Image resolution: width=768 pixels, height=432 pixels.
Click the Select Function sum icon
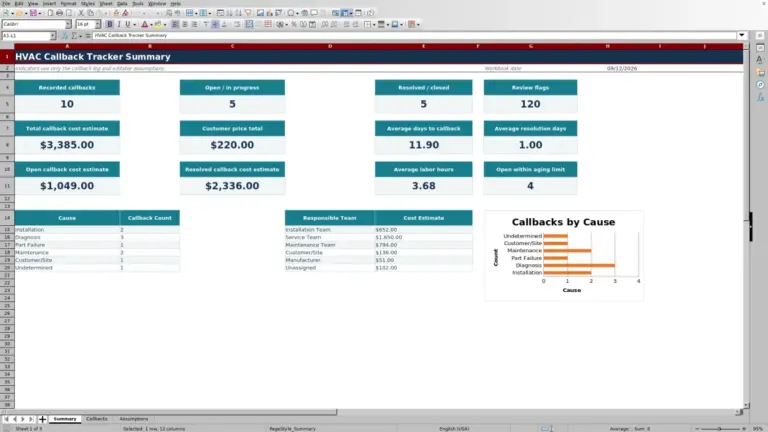(74, 35)
